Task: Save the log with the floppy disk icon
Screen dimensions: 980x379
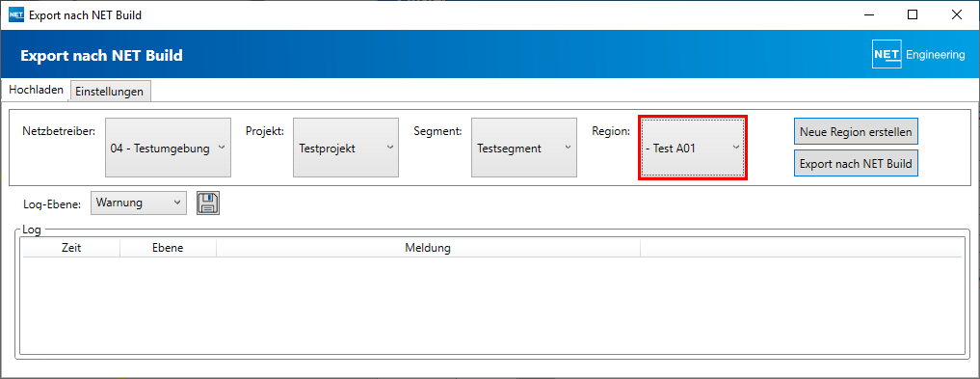Action: 208,203
